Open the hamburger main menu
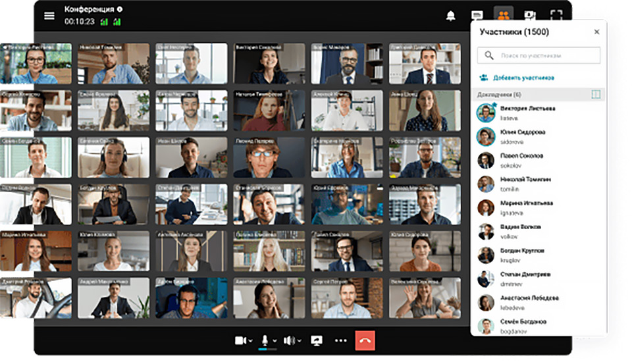Screen dimensions: 632x364 pyautogui.click(x=49, y=16)
